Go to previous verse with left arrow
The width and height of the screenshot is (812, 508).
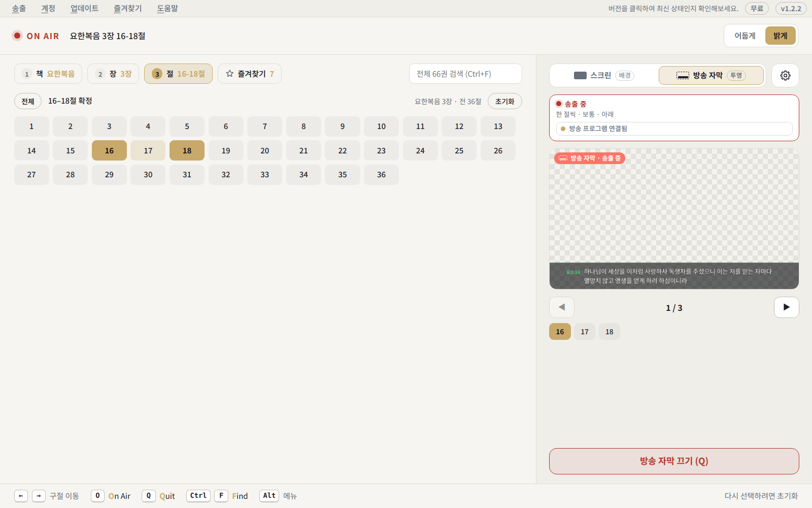[562, 307]
